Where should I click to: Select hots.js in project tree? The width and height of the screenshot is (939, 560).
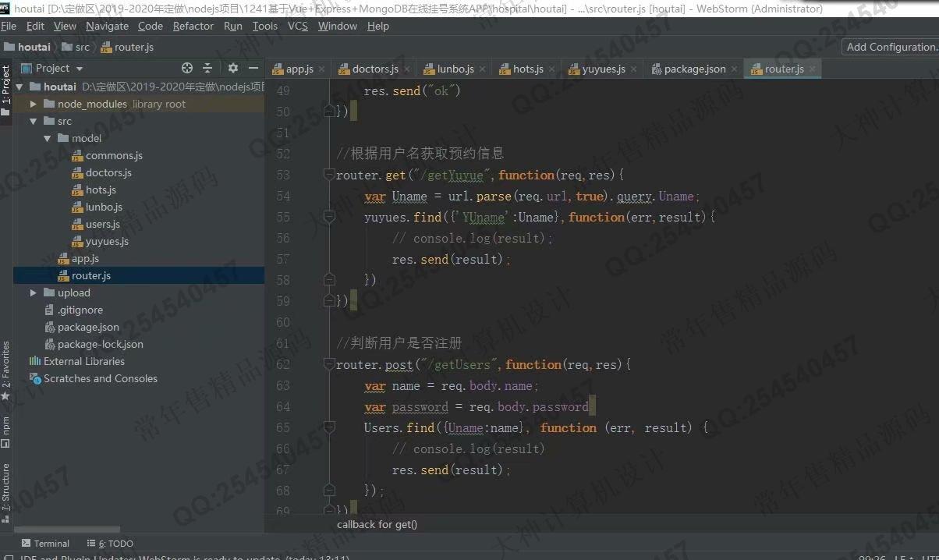[x=94, y=190]
